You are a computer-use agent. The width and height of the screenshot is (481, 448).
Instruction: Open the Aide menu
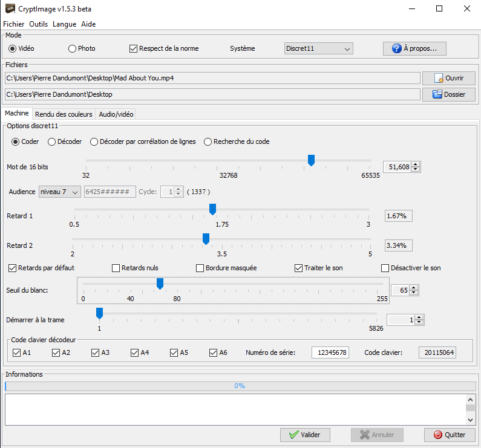point(88,24)
